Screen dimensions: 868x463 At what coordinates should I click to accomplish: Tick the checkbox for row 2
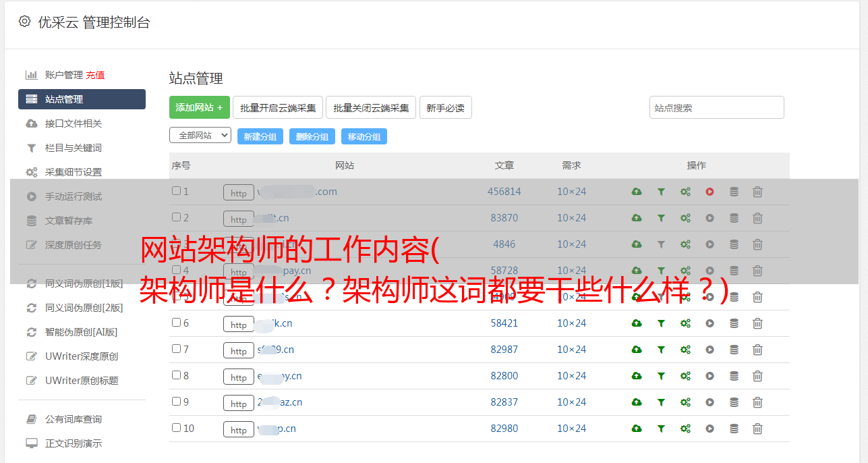tap(176, 217)
